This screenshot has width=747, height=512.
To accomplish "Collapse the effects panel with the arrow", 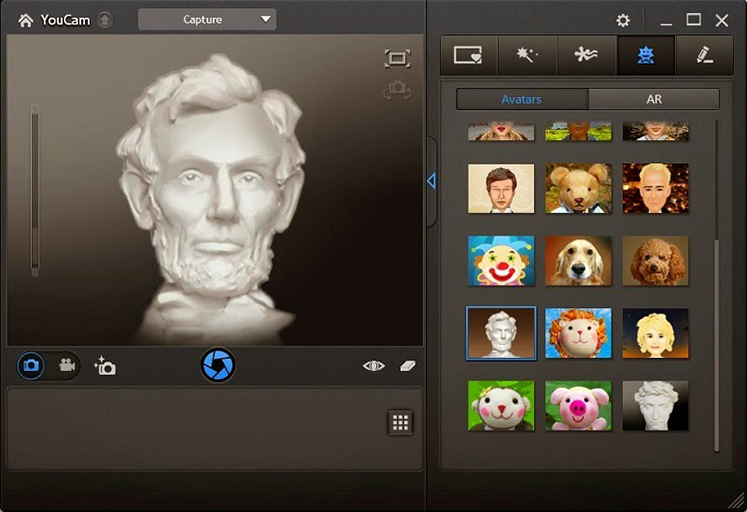I will coord(432,181).
